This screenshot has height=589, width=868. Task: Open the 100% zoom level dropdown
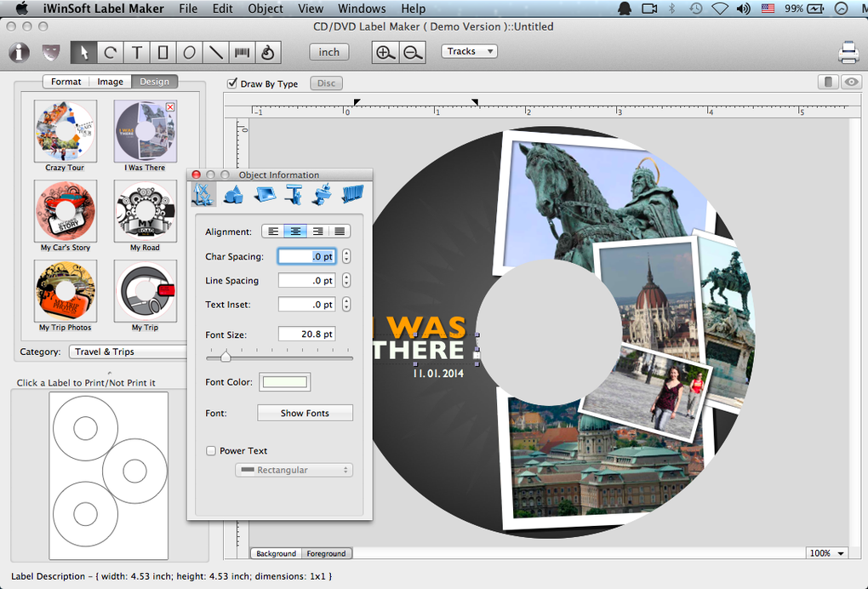tap(827, 553)
